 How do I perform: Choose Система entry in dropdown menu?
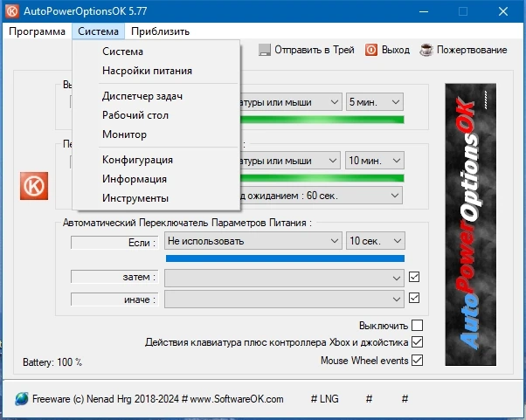156,52
